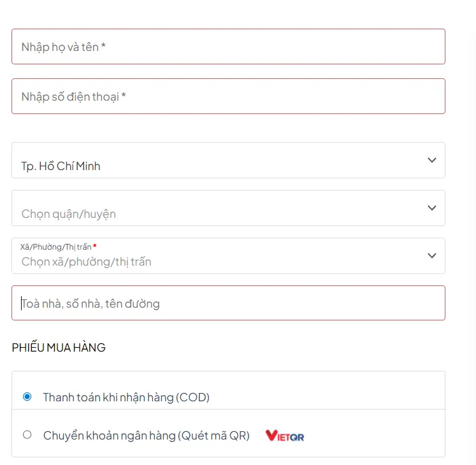Click the Thanh toán khi nhận hàng (COD) label
This screenshot has height=465, width=476.
(x=126, y=397)
